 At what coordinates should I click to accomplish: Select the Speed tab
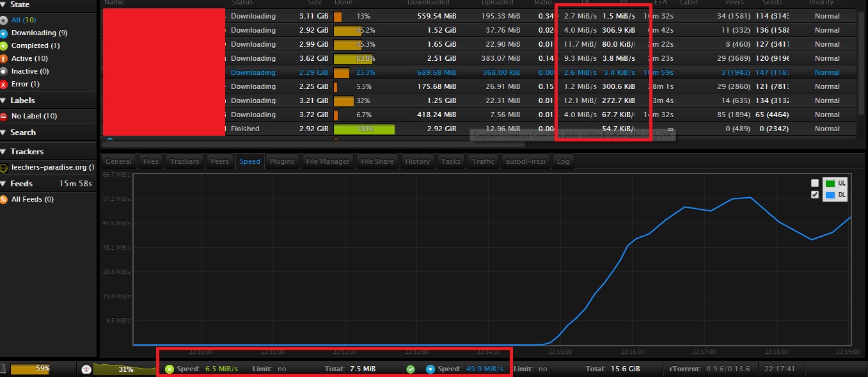point(249,161)
